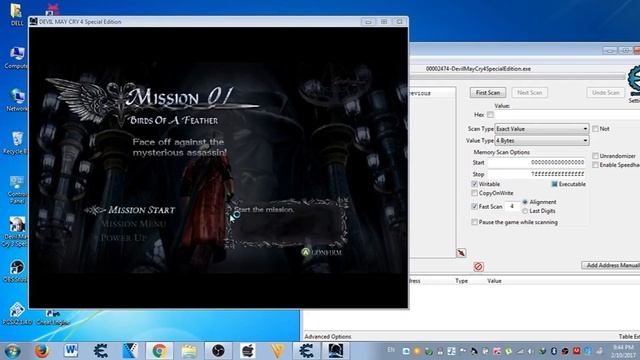
Task: Click the process name 00002474-DevilMayCry4SpecialEdition.exe
Action: point(478,69)
